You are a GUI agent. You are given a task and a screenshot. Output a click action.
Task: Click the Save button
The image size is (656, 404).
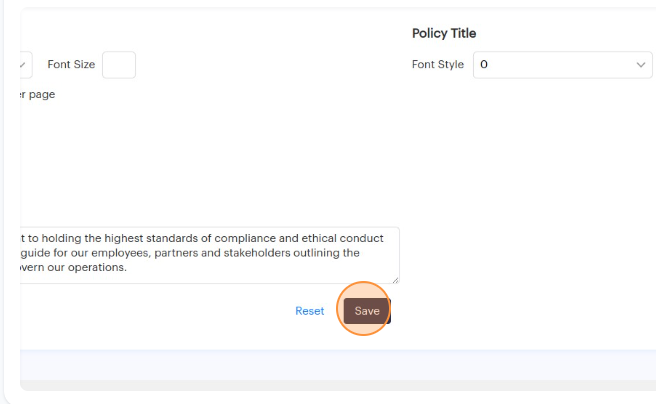366,311
